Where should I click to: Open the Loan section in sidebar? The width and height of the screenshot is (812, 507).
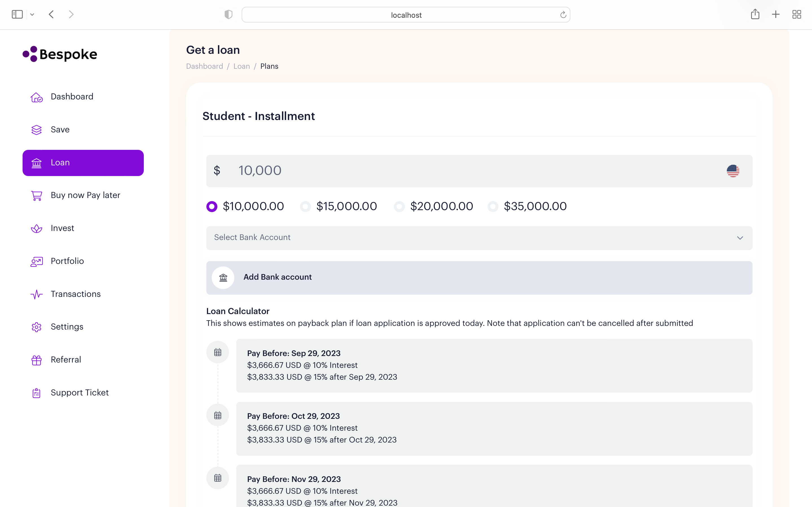(83, 163)
